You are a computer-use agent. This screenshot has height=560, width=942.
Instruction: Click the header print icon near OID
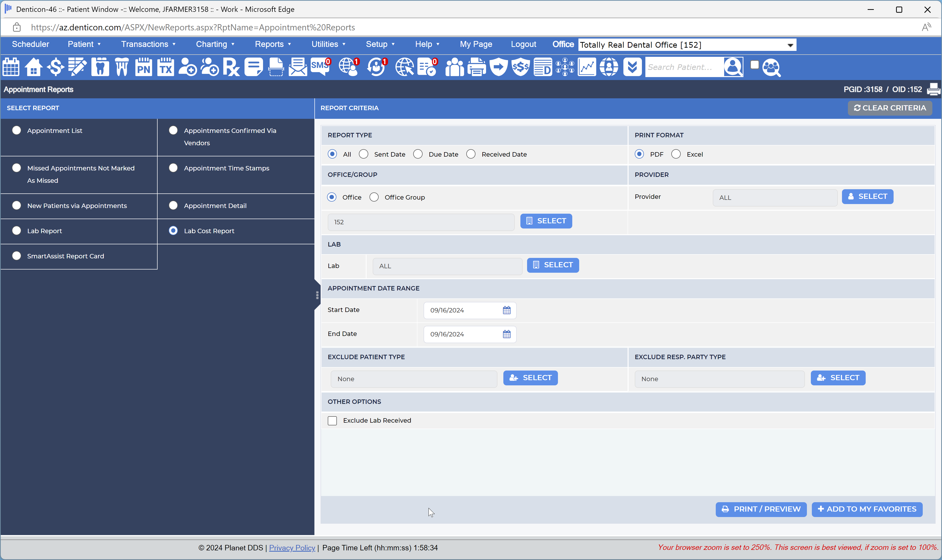pos(933,89)
